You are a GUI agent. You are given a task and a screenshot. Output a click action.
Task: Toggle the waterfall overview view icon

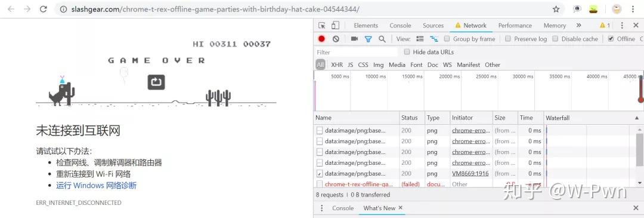[434, 39]
